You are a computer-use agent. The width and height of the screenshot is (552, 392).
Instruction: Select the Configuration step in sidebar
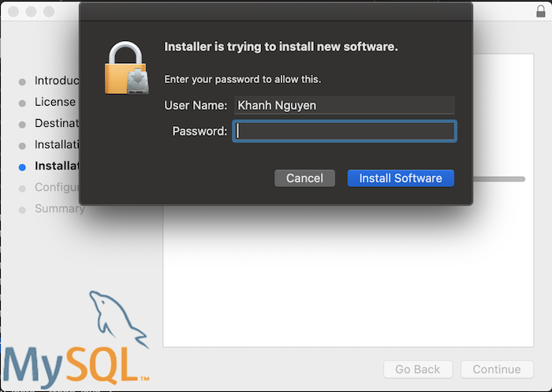point(57,187)
